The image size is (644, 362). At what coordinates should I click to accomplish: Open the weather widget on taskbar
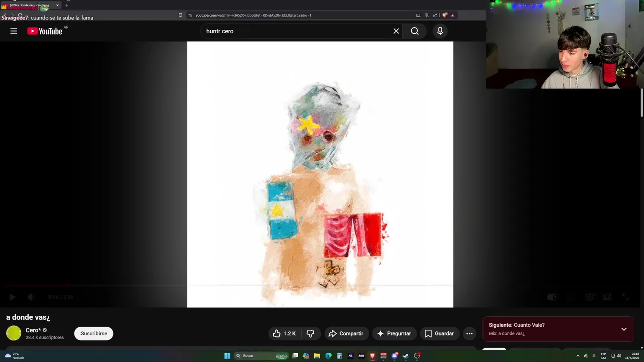(14, 356)
